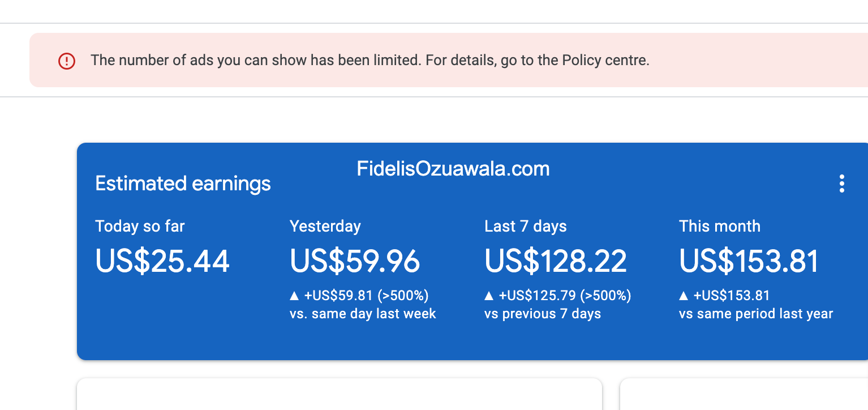
Task: Click the +US$59.81 (>500%) change text
Action: coord(366,296)
